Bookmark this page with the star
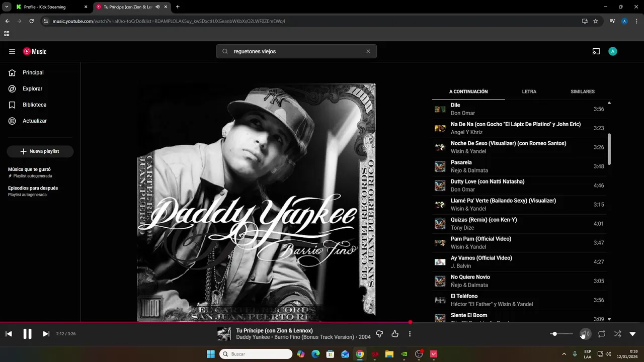 [x=596, y=21]
